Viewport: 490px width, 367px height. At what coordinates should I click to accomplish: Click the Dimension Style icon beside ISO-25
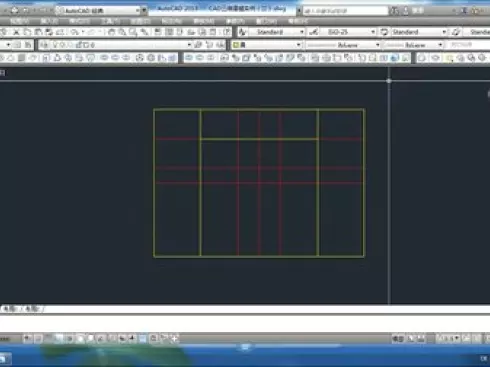(x=313, y=32)
